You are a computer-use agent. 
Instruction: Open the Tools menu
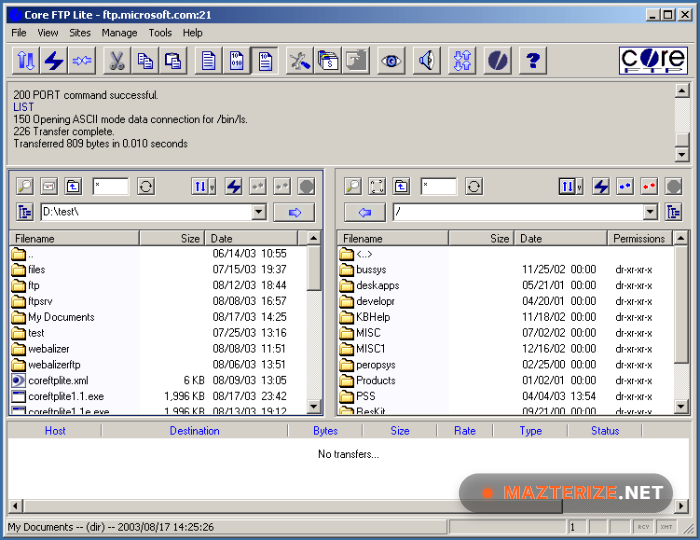pos(160,33)
